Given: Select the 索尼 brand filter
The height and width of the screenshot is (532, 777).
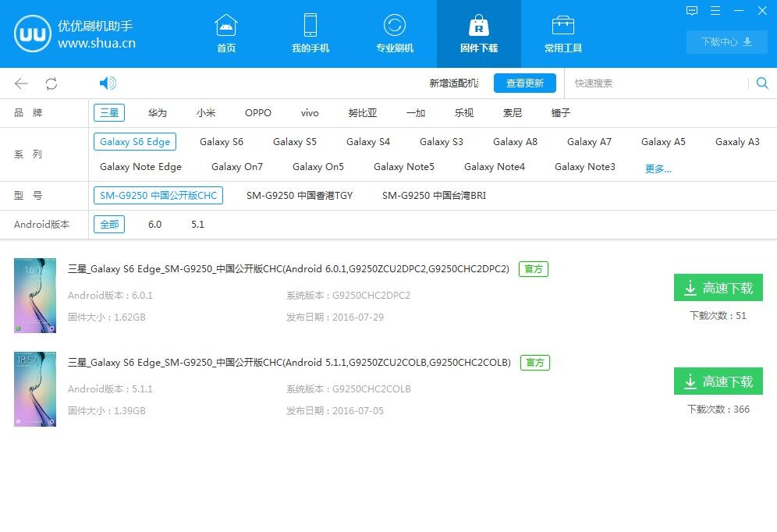Looking at the screenshot, I should pos(513,113).
